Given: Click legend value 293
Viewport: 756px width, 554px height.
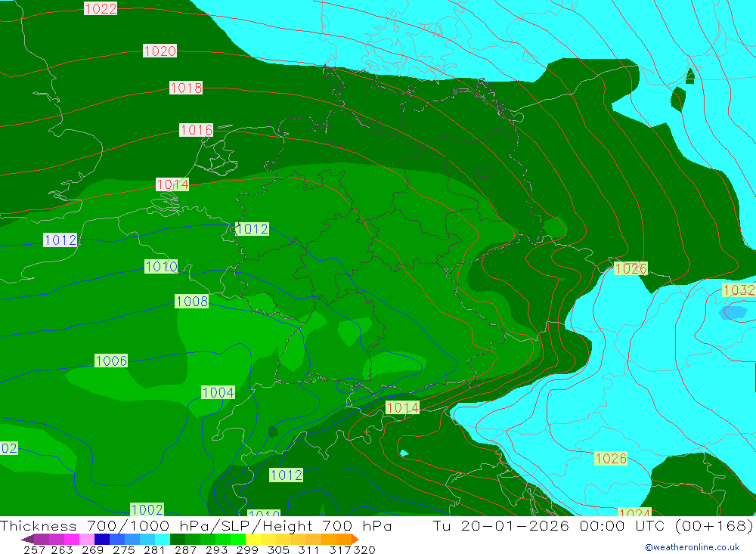Looking at the screenshot, I should (216, 549).
